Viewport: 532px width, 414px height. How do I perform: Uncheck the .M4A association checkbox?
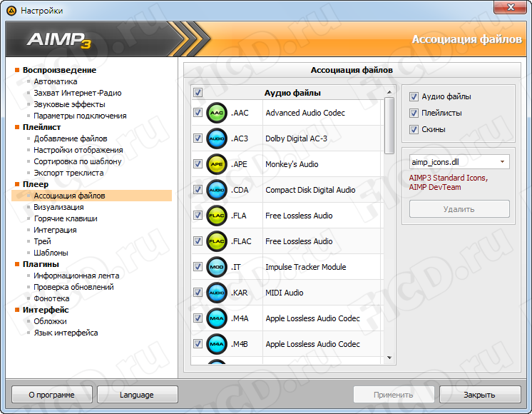click(198, 318)
